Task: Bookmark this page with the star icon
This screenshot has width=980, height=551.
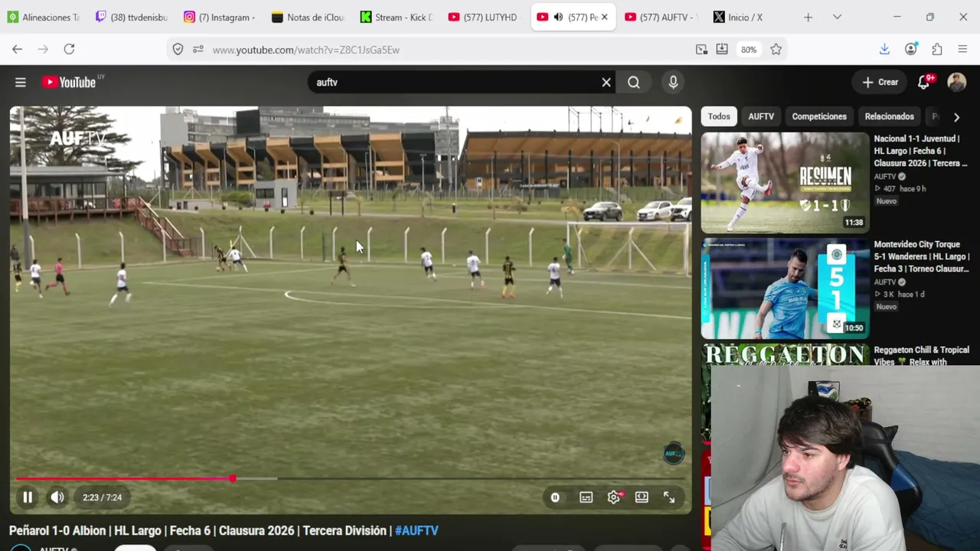Action: tap(776, 49)
